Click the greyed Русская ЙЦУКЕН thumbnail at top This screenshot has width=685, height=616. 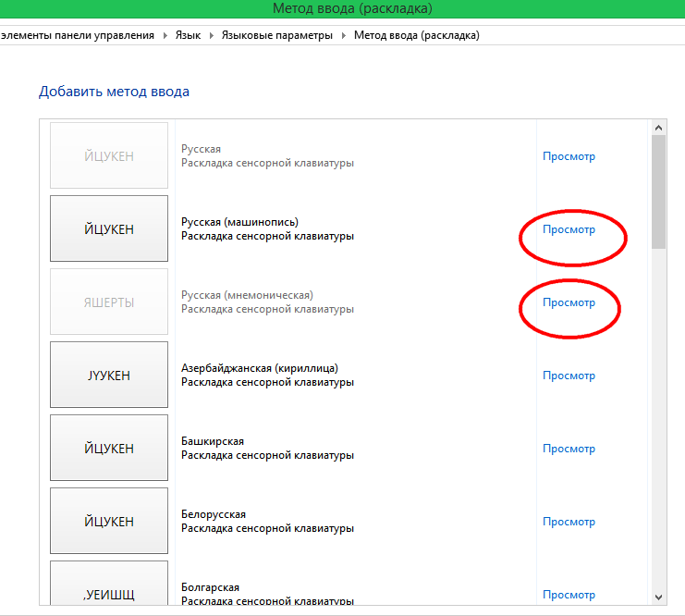109,156
